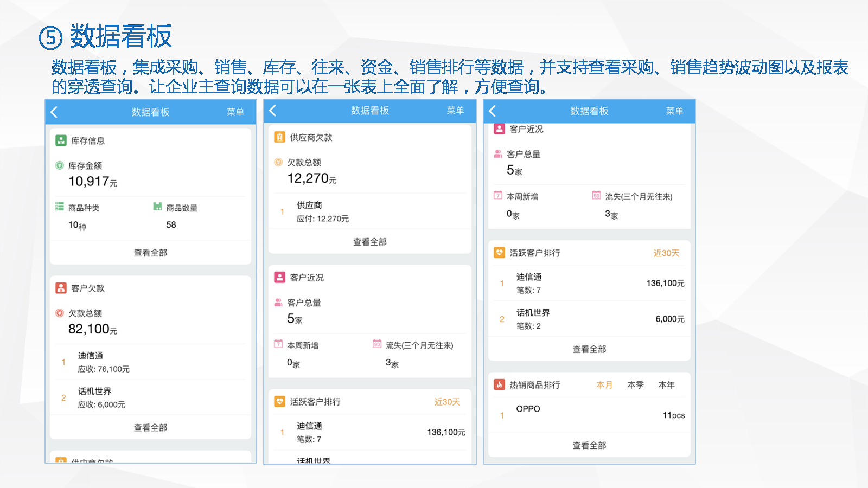Open 菜单 menu in left phone screen
This screenshot has width=868, height=488.
[x=235, y=112]
